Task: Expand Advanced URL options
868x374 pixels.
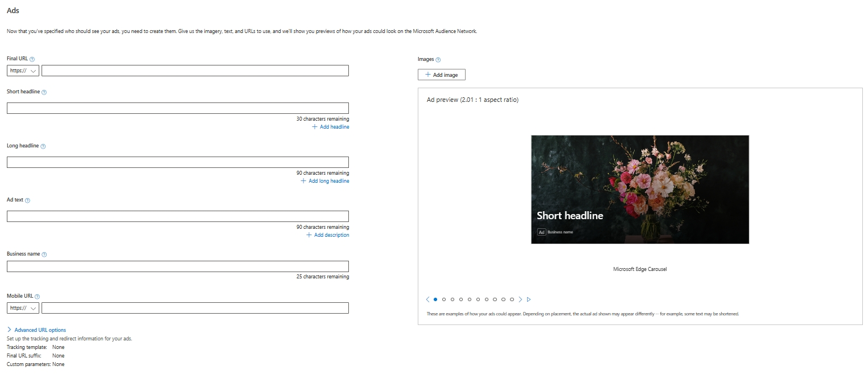Action: (x=36, y=330)
